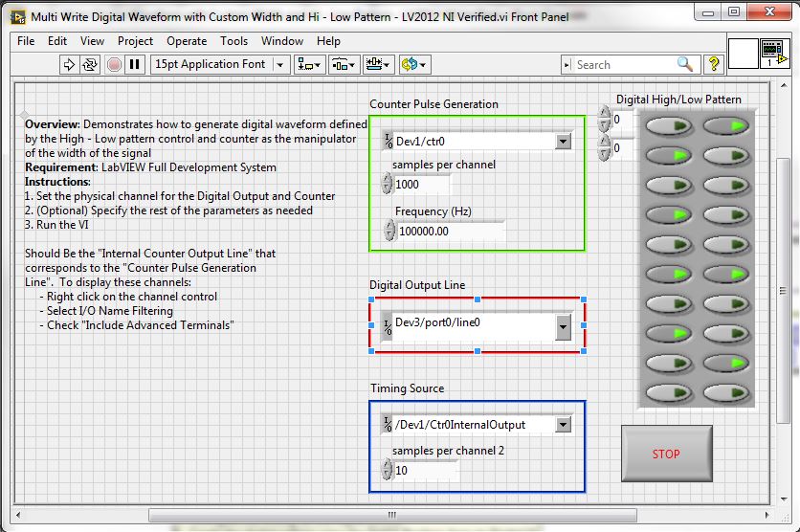The height and width of the screenshot is (532, 800).
Task: Toggle the top-left LED in Digital pattern
Action: pos(666,125)
